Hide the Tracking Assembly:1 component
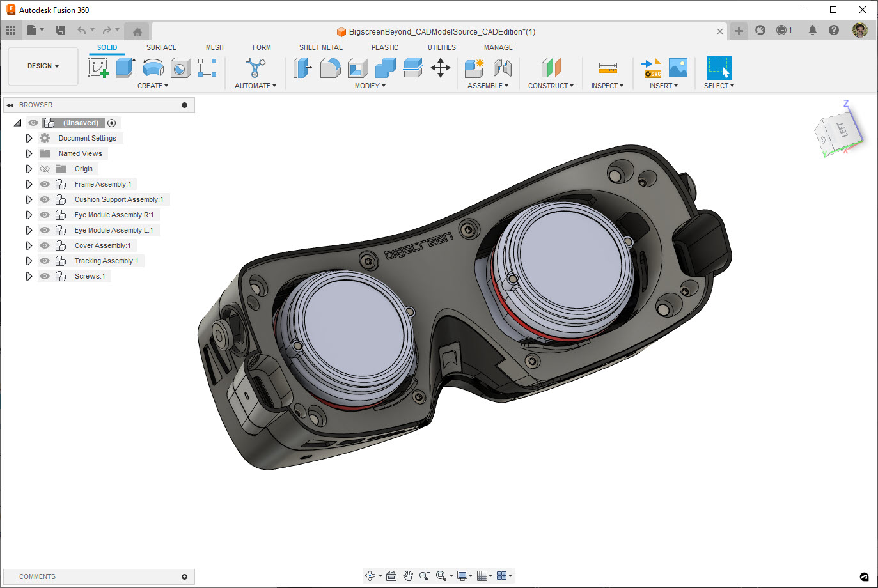The height and width of the screenshot is (588, 878). (x=45, y=261)
